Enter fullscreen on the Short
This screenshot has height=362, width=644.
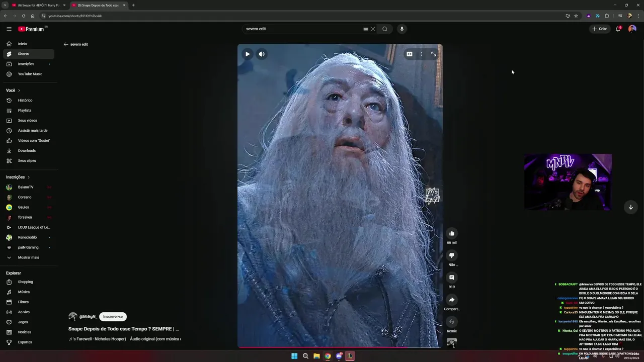(434, 54)
